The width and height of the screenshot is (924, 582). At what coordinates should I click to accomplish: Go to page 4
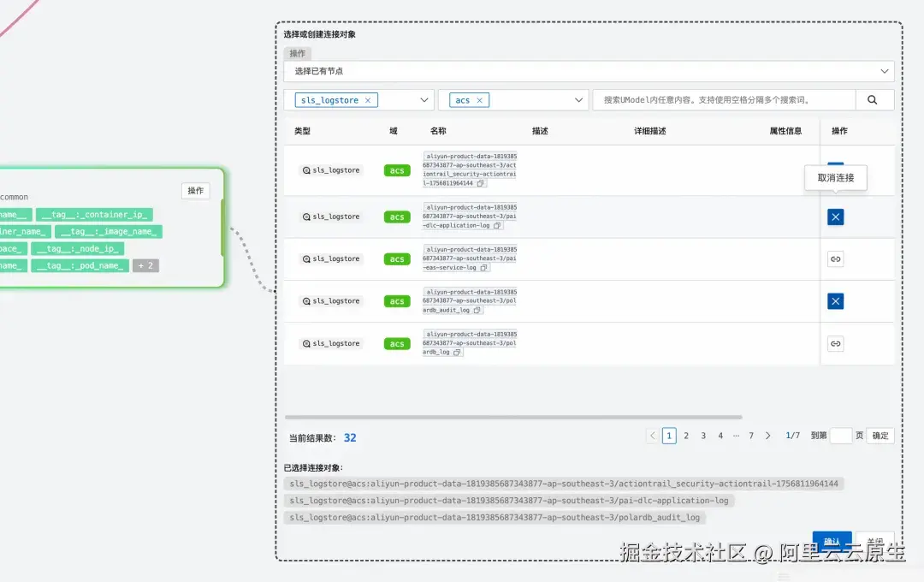point(720,436)
